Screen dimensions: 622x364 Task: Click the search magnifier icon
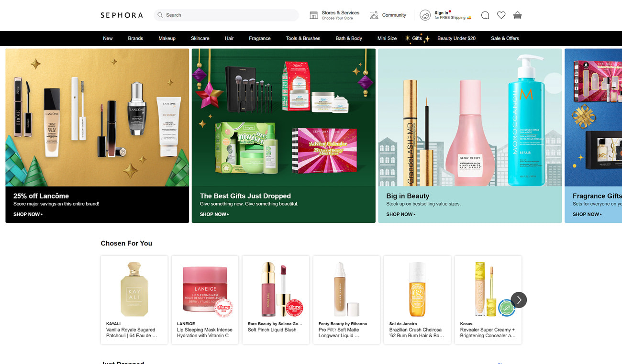[x=160, y=15]
